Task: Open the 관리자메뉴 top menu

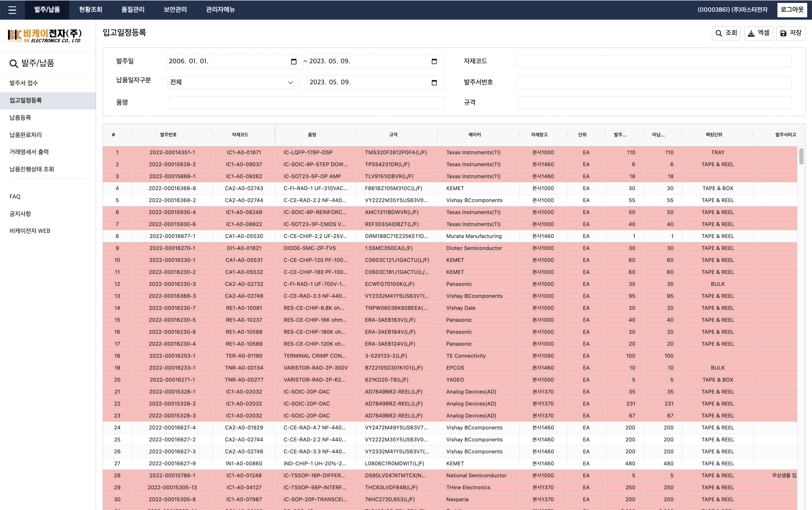Action: [220, 10]
